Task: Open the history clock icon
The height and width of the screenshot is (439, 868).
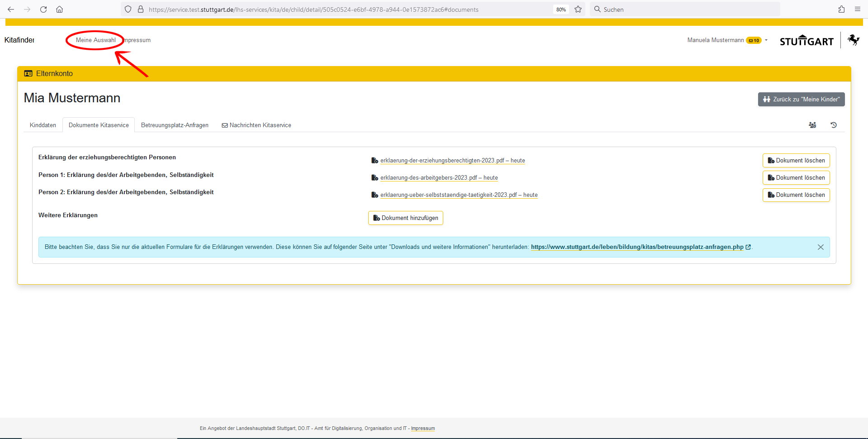Action: (833, 125)
